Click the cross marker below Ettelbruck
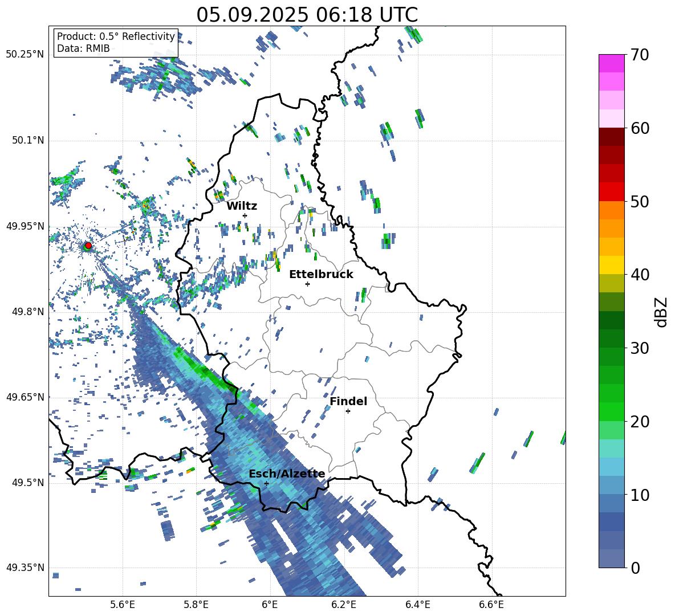 (307, 284)
